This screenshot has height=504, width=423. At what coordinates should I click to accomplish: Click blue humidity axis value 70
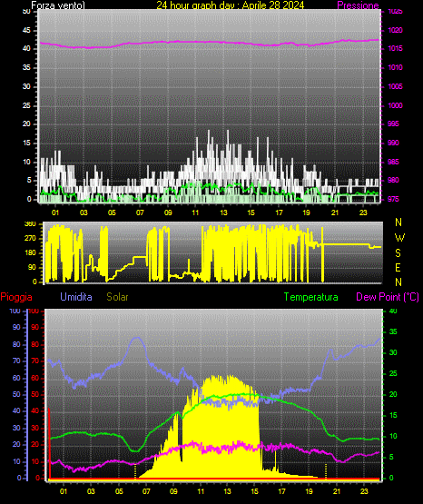tap(16, 361)
